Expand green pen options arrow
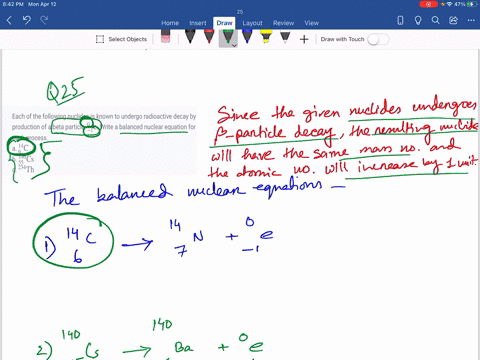The image size is (480, 360). (234, 45)
